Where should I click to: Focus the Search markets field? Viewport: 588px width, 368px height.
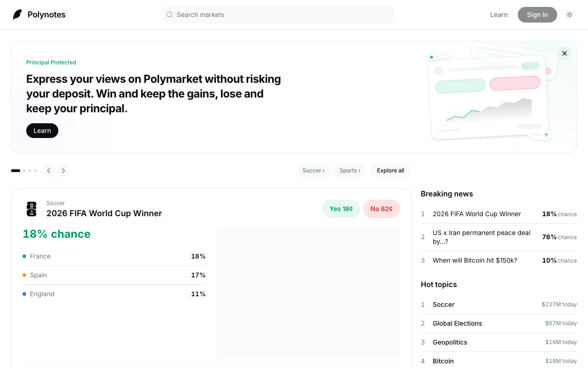[278, 15]
